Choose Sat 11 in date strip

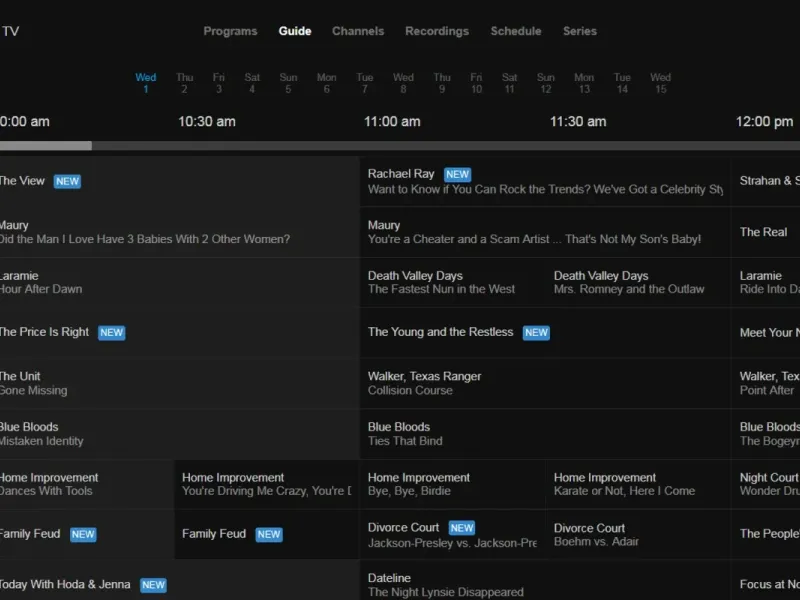(509, 83)
